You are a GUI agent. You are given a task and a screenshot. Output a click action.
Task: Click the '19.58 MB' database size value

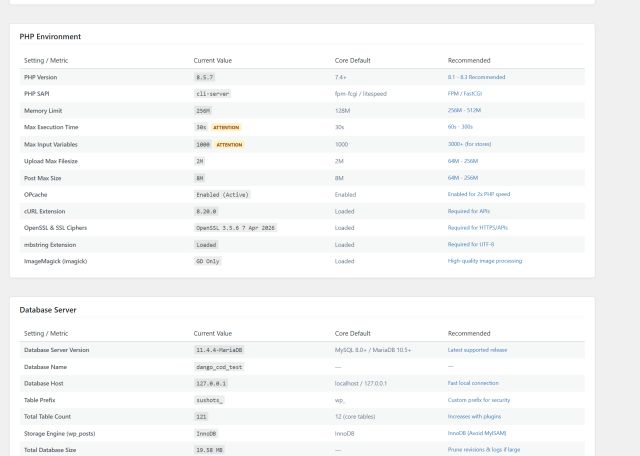pos(209,450)
